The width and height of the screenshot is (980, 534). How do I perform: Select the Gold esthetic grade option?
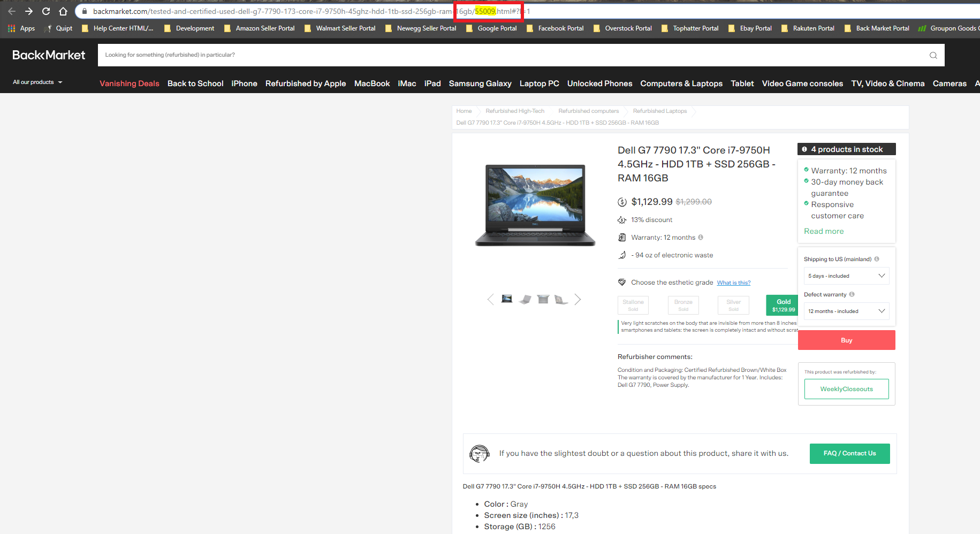click(x=784, y=305)
